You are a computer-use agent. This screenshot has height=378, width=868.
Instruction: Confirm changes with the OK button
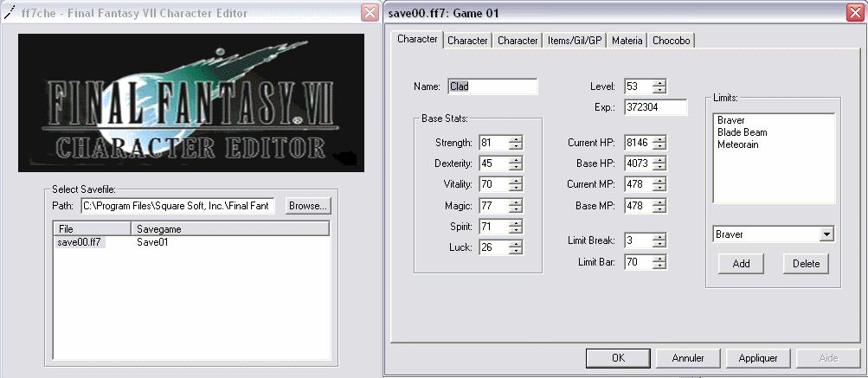pos(618,358)
